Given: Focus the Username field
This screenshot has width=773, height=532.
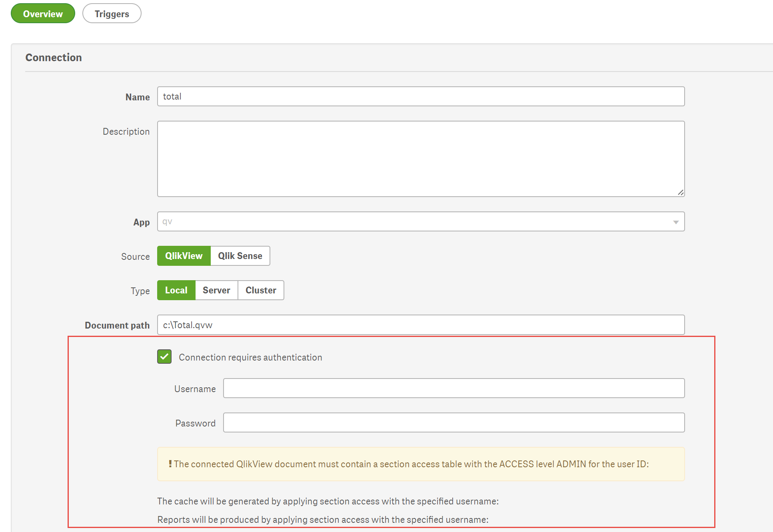Looking at the screenshot, I should point(454,388).
